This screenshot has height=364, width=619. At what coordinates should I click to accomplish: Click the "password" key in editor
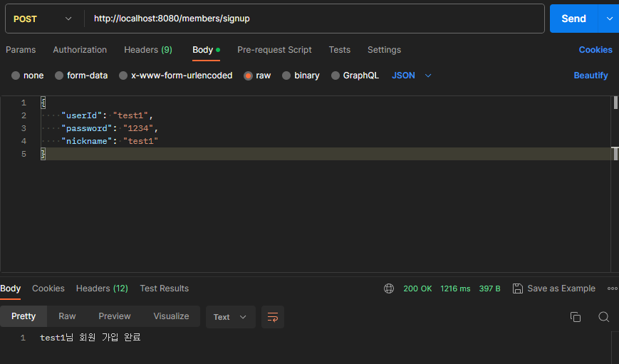point(87,128)
